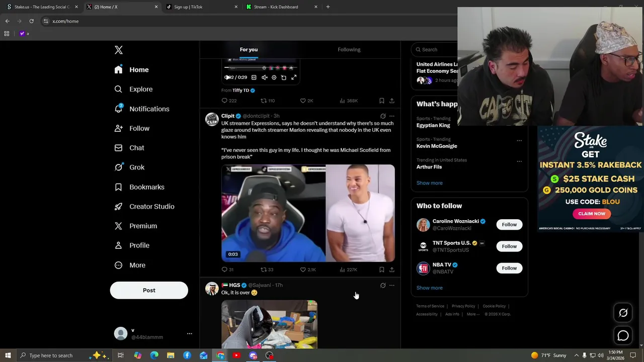This screenshot has width=644, height=362.
Task: Play the Clipit video thumbnail
Action: click(x=308, y=213)
